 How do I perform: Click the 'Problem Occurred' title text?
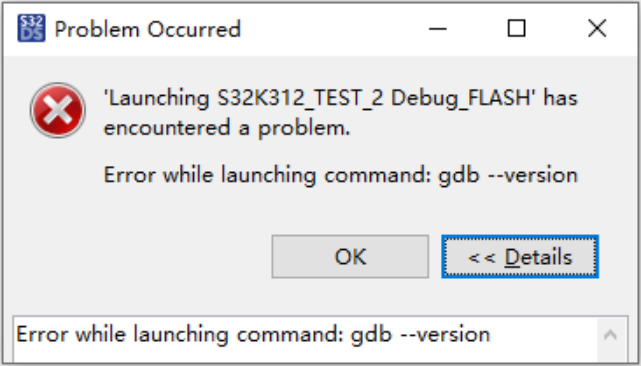click(x=148, y=29)
